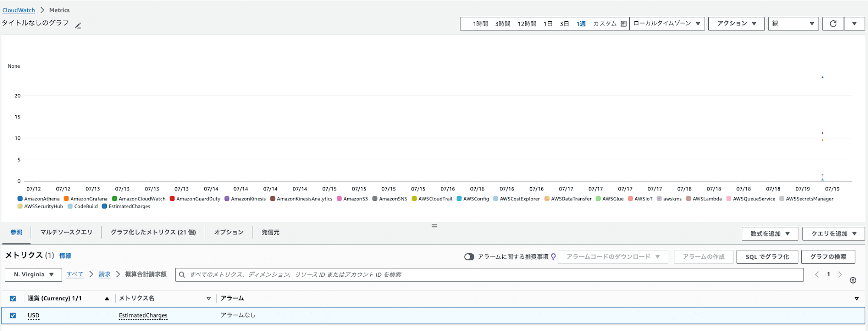Select AWSSecretsManager in the legend

tap(809, 199)
